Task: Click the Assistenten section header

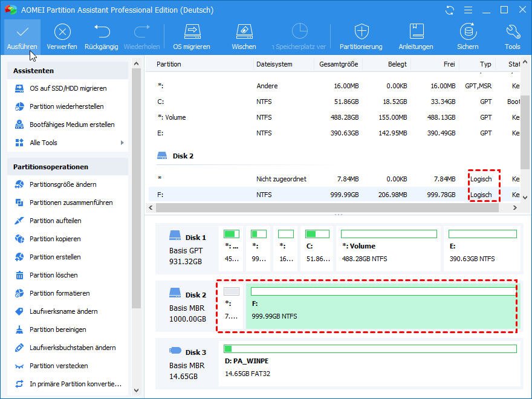Action: [68, 71]
